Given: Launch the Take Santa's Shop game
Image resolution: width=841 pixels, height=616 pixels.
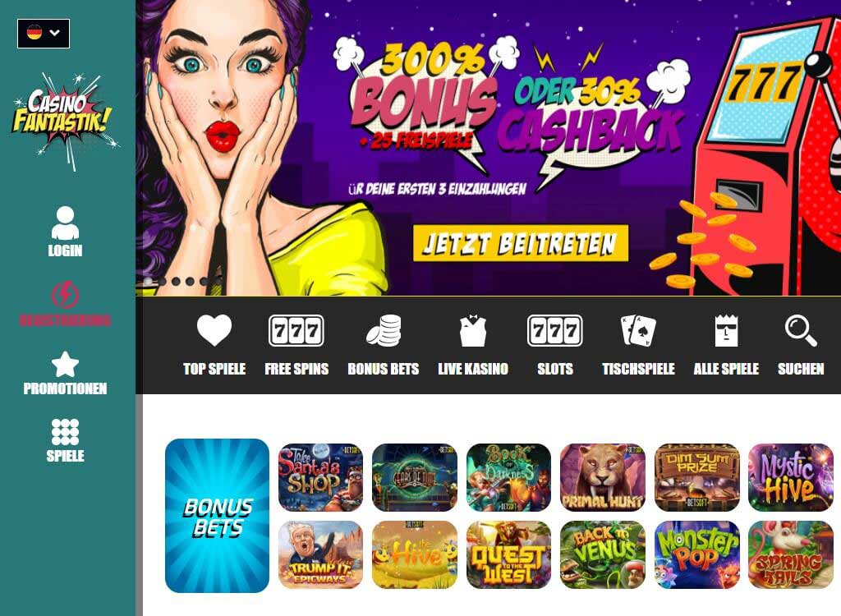Looking at the screenshot, I should click(x=321, y=477).
